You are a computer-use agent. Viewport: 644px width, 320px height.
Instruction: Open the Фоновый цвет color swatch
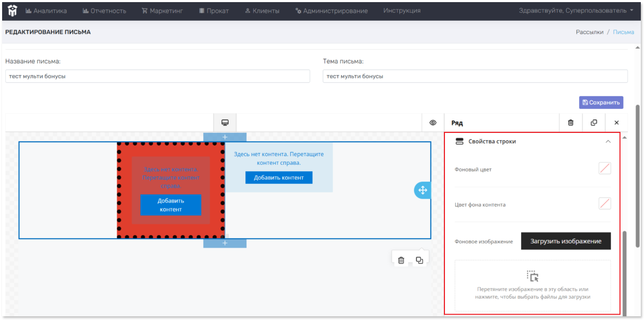(605, 169)
